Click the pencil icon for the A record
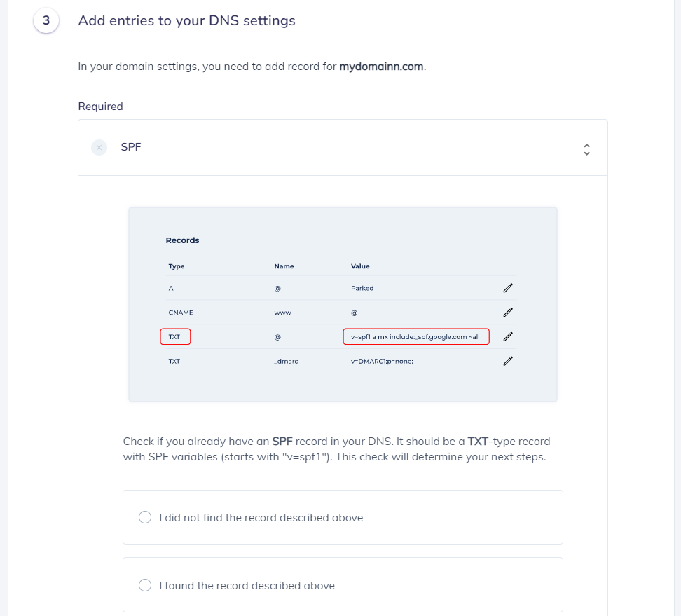This screenshot has width=681, height=616. pyautogui.click(x=508, y=288)
